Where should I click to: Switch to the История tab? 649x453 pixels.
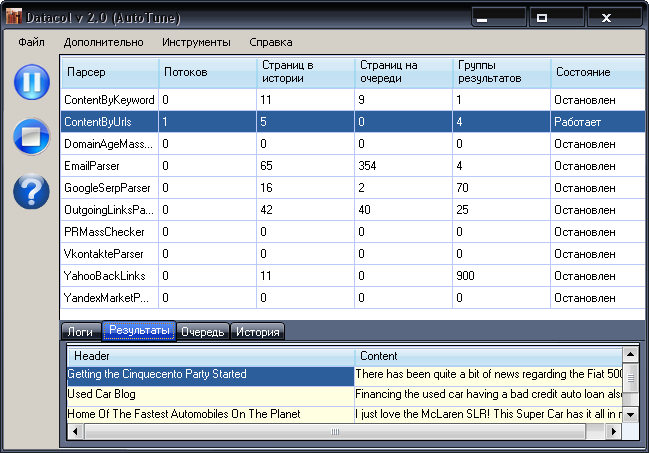[257, 332]
